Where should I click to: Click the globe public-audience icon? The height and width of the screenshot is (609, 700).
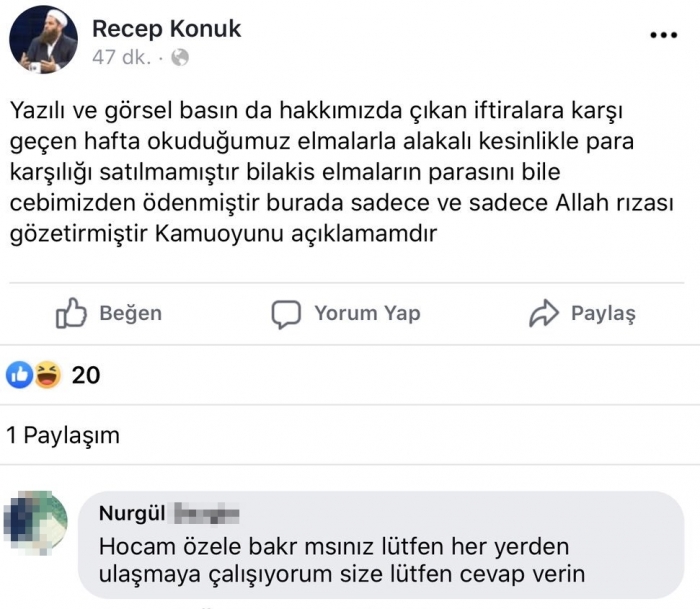180,58
